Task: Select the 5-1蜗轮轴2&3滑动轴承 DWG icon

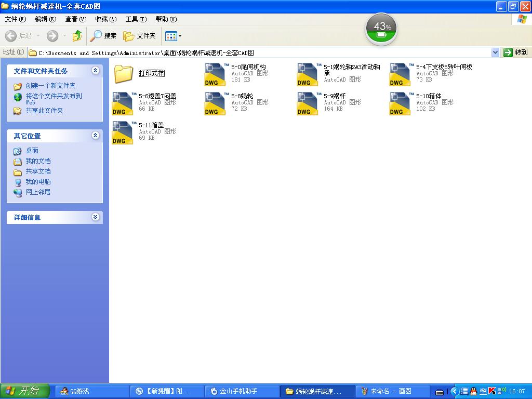Action: 308,74
